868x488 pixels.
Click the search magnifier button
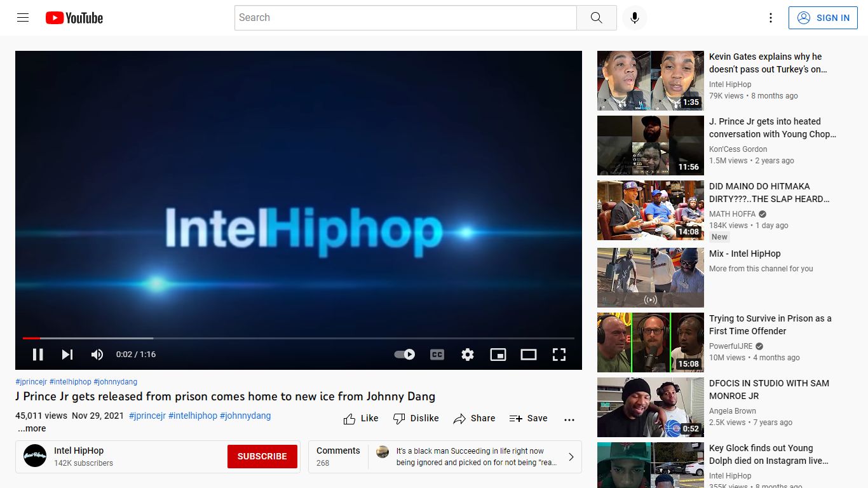pyautogui.click(x=596, y=18)
